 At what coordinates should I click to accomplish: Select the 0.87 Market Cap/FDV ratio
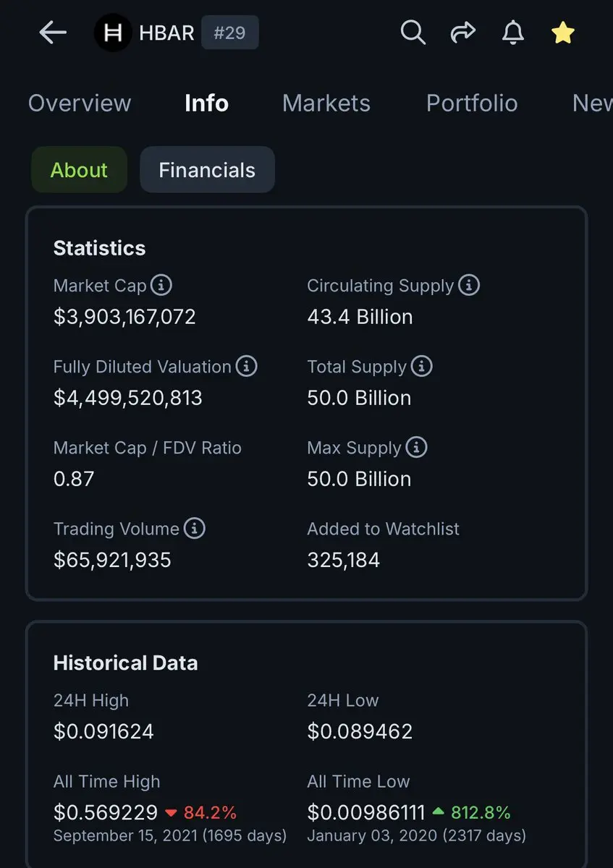(x=74, y=479)
